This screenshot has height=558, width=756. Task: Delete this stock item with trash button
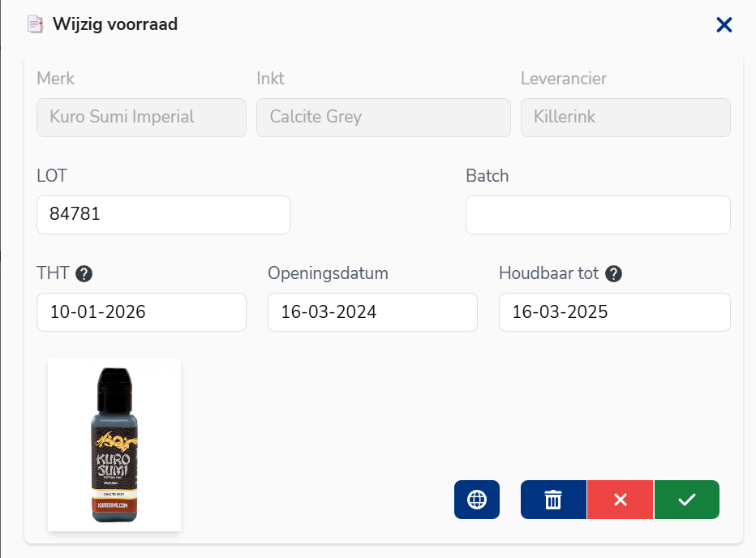point(553,500)
